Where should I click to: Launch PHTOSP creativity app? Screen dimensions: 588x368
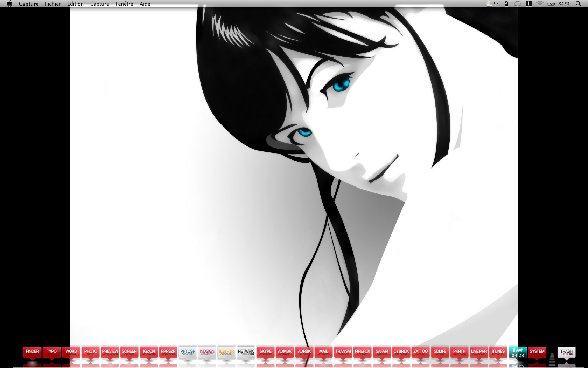(188, 352)
